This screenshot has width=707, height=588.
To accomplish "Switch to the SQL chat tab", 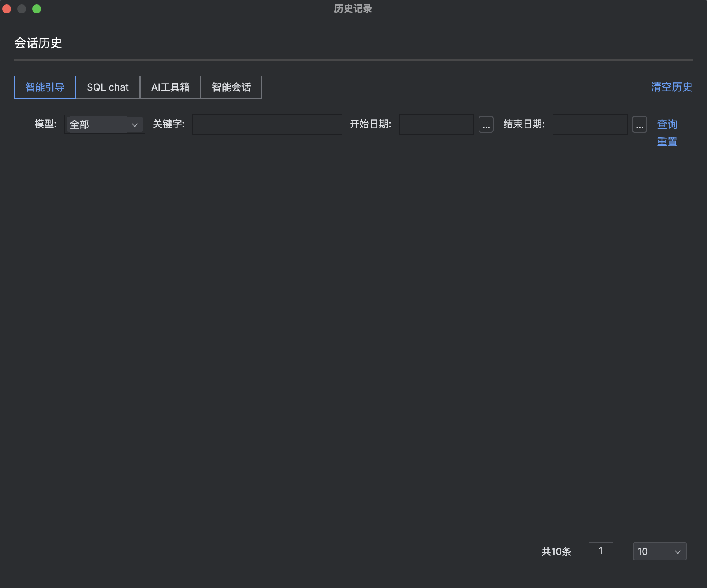I will 108,87.
